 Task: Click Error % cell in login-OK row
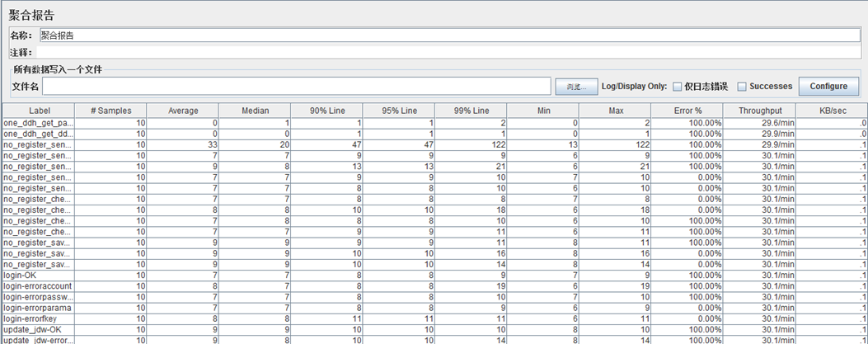pyautogui.click(x=687, y=276)
